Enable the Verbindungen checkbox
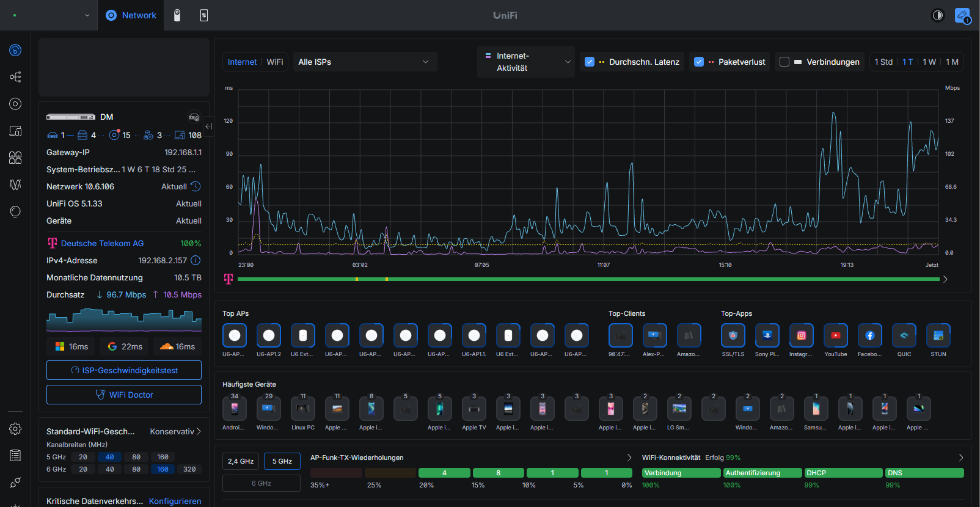980x507 pixels. click(x=784, y=62)
